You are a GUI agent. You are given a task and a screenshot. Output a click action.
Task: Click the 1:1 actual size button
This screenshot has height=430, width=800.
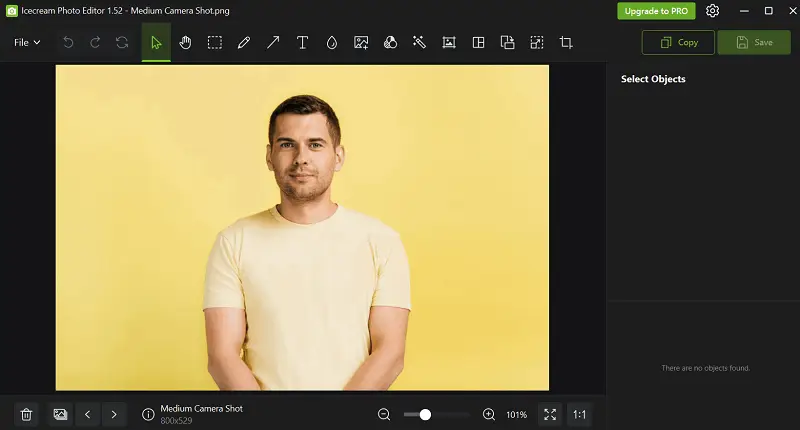click(580, 414)
